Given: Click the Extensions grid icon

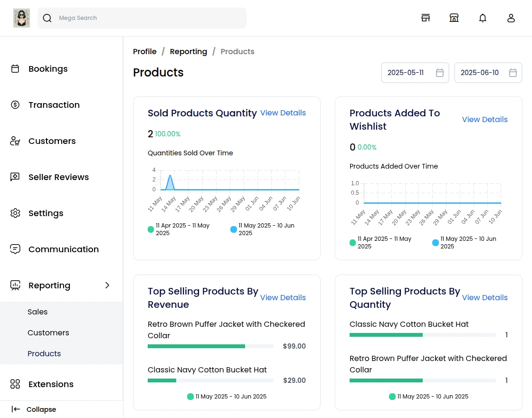Looking at the screenshot, I should [15, 384].
